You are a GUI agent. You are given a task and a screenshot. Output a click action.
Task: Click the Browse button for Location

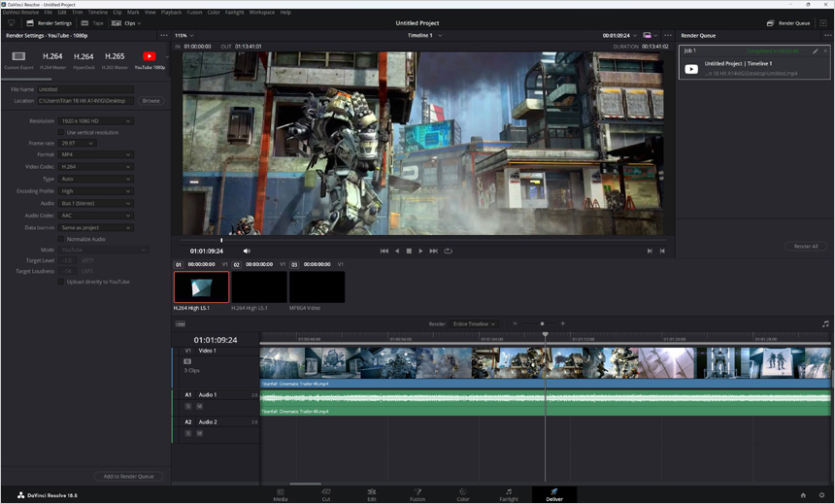tap(150, 100)
